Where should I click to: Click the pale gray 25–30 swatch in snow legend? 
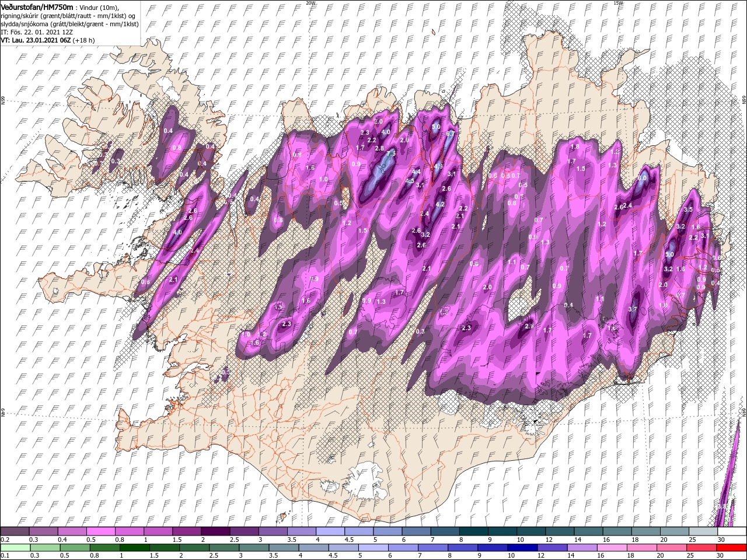703,531
